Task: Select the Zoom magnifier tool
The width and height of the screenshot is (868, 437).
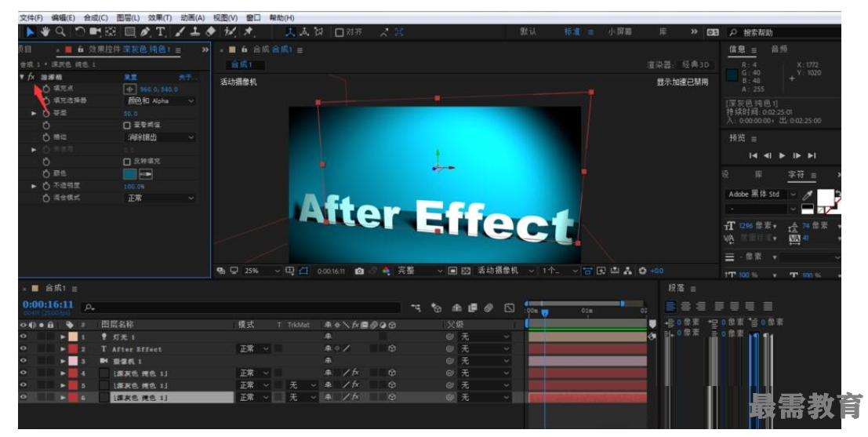Action: 60,32
